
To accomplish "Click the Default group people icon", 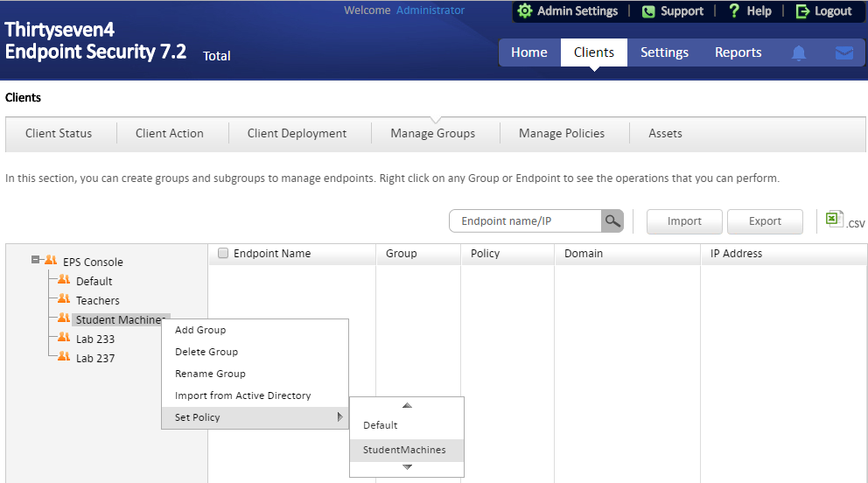I will tap(64, 279).
